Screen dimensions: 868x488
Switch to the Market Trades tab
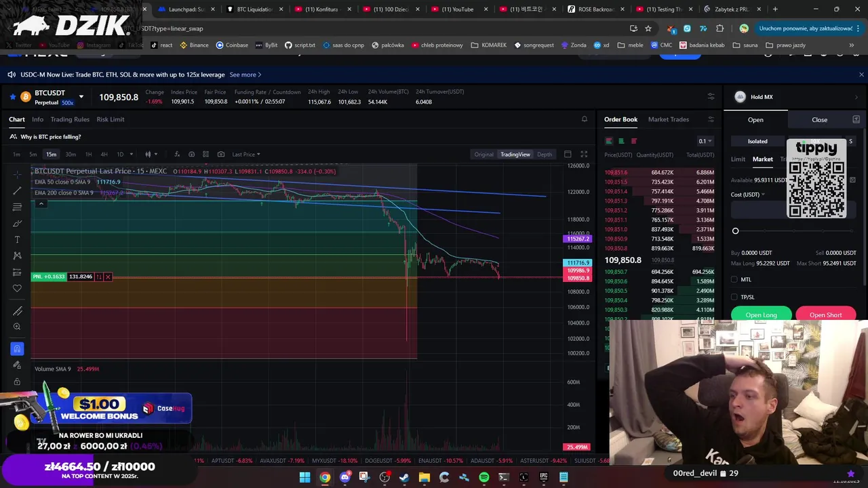(x=668, y=119)
